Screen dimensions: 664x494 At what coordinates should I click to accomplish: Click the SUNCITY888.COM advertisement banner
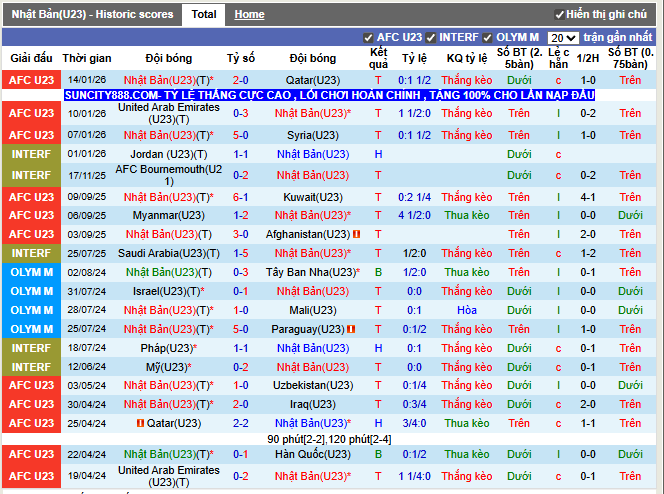coord(329,95)
